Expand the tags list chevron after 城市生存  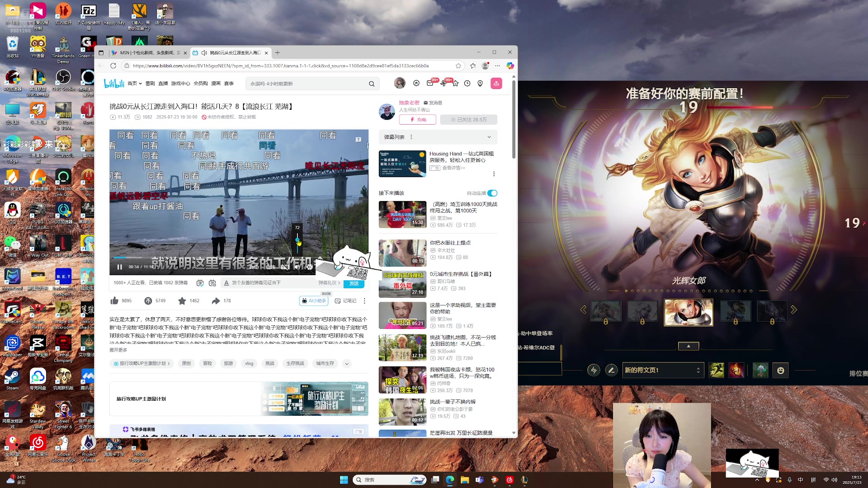[347, 363]
